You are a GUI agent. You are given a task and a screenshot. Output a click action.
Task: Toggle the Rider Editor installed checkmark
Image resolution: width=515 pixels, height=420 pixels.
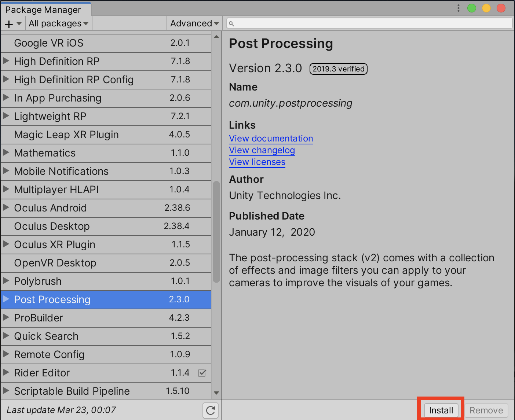202,373
